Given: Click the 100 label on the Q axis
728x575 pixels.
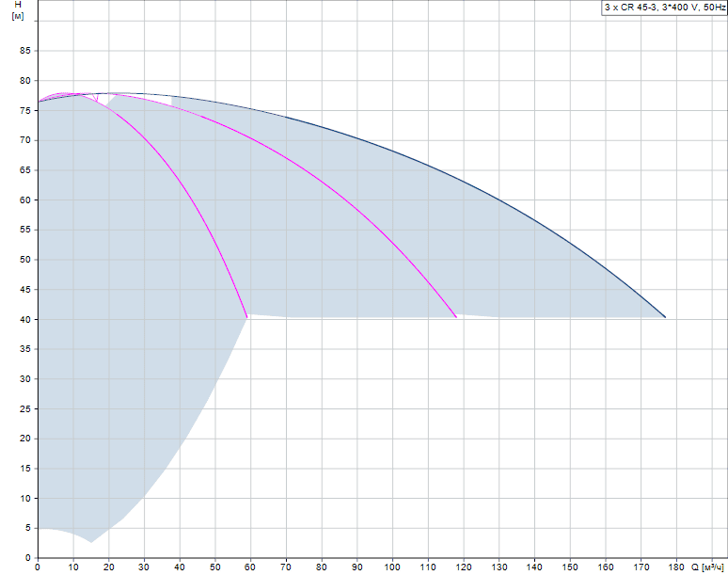Looking at the screenshot, I should pos(392,567).
